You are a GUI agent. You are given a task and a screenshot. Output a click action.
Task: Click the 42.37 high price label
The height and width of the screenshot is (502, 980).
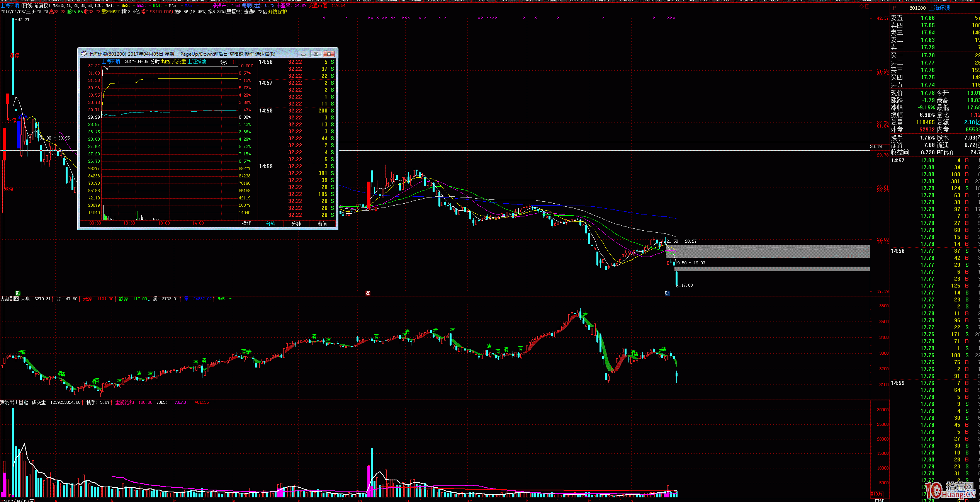click(x=24, y=20)
